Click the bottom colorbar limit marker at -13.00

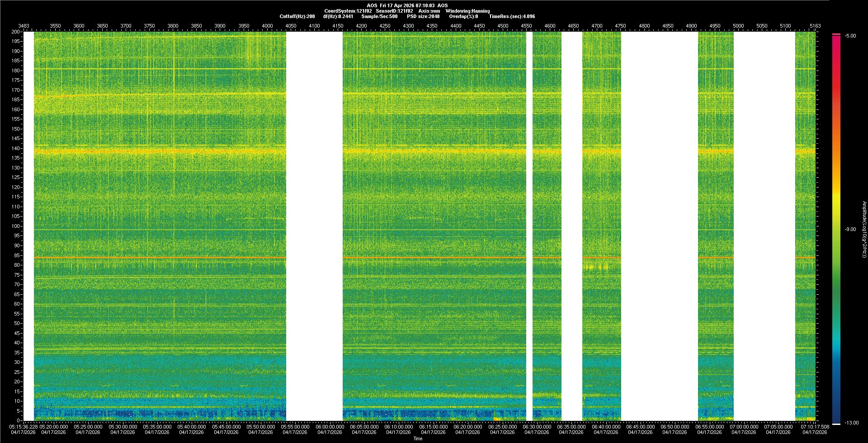(x=836, y=424)
